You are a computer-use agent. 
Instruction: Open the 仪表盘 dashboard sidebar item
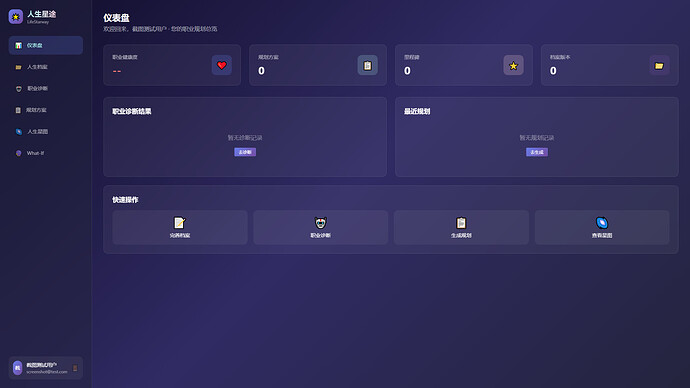pyautogui.click(x=46, y=45)
